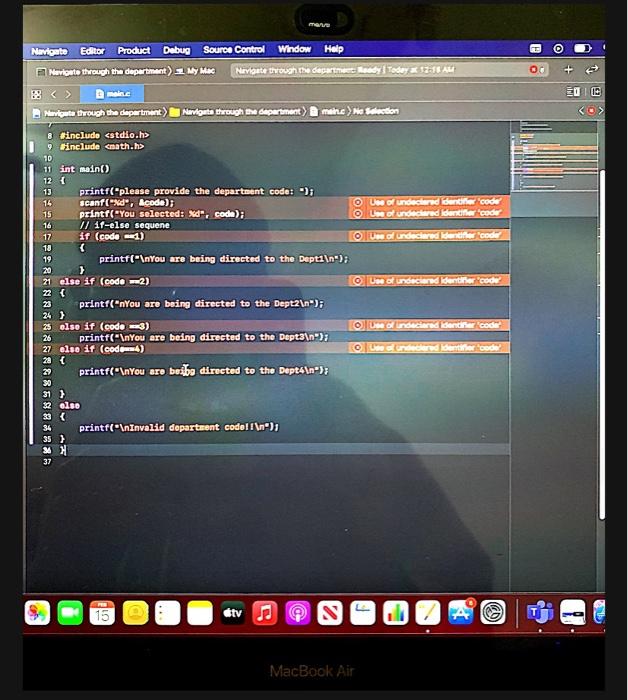The width and height of the screenshot is (628, 700).
Task: Click the plus Library button in toolbar
Action: coord(568,70)
